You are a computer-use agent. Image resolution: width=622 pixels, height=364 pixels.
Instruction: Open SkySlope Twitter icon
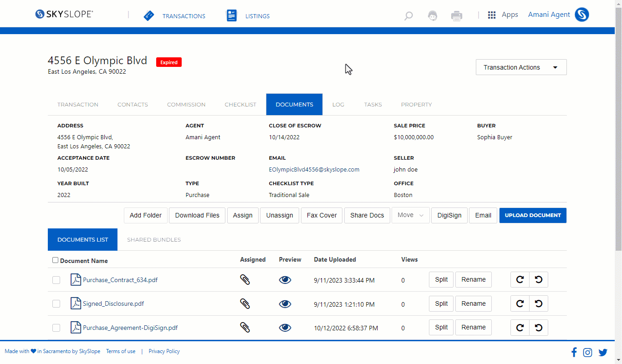tap(603, 352)
